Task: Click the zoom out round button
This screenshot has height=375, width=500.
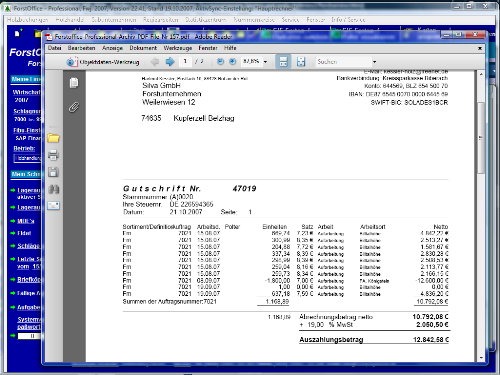Action: tap(220, 61)
